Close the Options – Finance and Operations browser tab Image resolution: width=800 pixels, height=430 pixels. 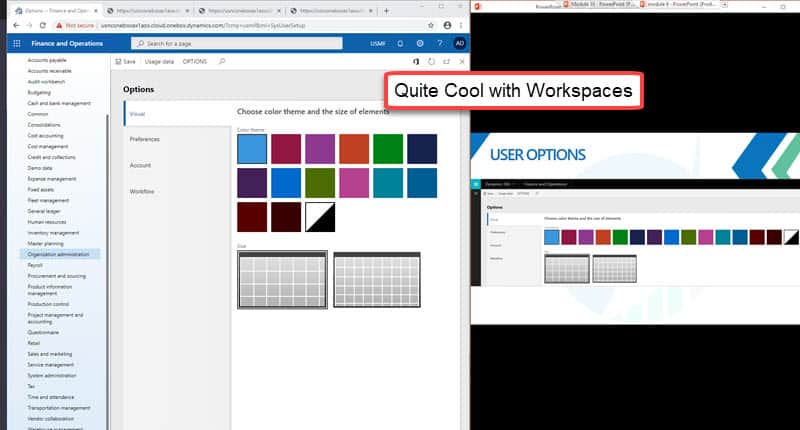95,10
